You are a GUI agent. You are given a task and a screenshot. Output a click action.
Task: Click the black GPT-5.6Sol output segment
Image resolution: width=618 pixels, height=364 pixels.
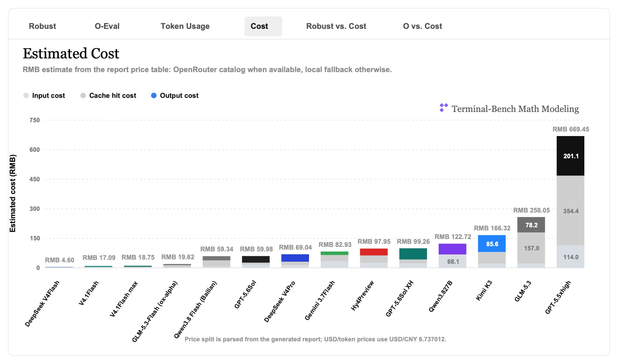click(256, 259)
